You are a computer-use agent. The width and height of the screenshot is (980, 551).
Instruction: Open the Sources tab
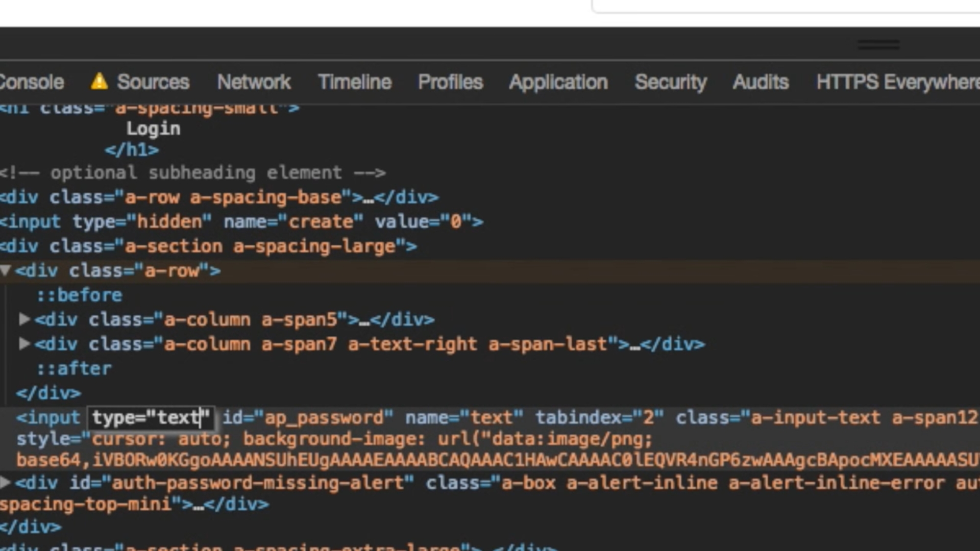(x=153, y=82)
